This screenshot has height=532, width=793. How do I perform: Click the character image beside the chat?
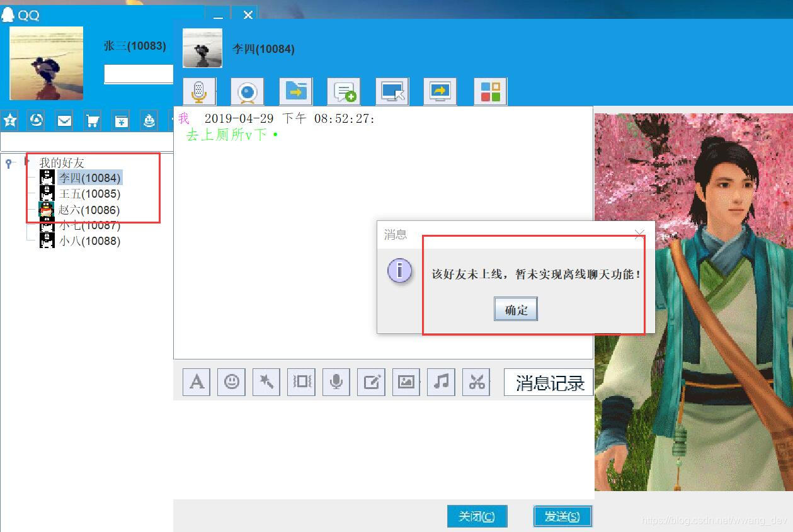pyautogui.click(x=693, y=302)
